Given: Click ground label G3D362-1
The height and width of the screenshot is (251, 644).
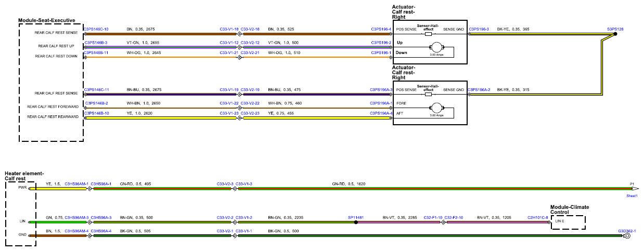Looking at the screenshot, I should coord(627,230).
